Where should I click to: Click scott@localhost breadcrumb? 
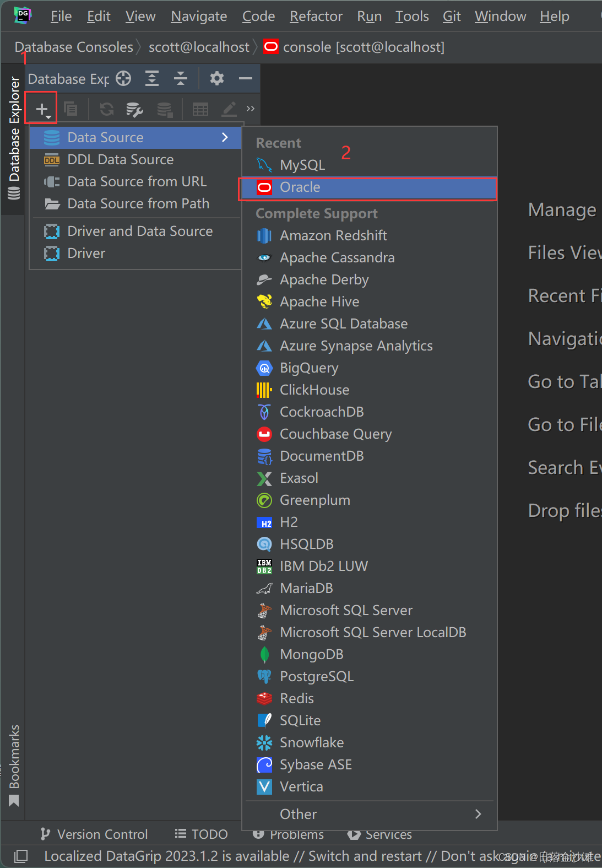click(x=199, y=47)
